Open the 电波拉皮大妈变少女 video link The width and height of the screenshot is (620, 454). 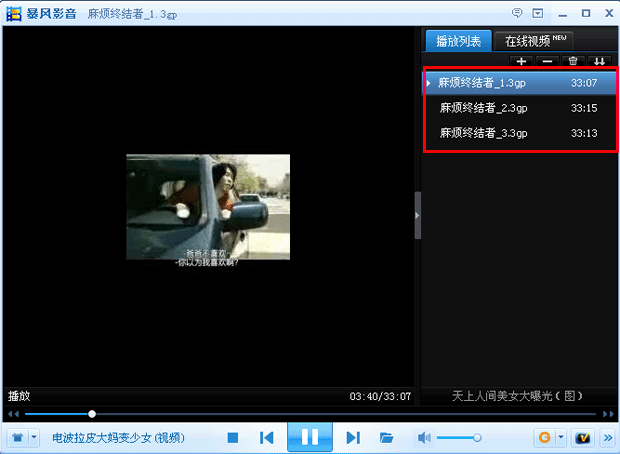[118, 437]
